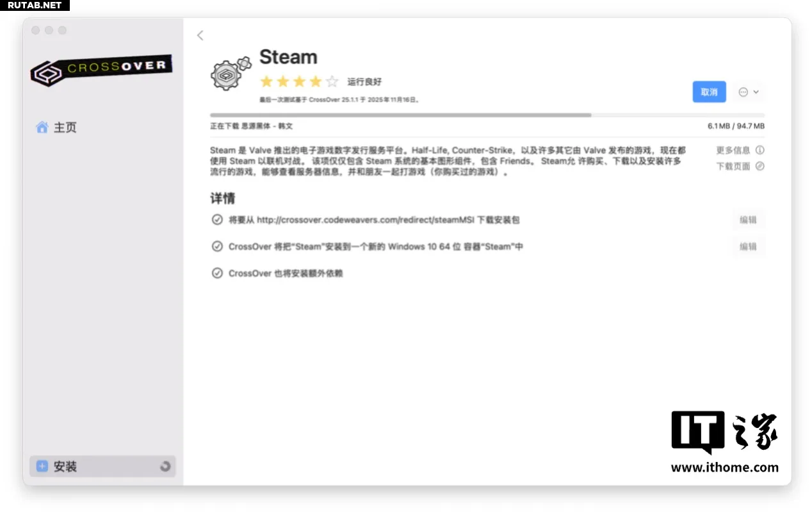This screenshot has width=812, height=512.
Task: Open the 下载页面 link
Action: (x=733, y=166)
